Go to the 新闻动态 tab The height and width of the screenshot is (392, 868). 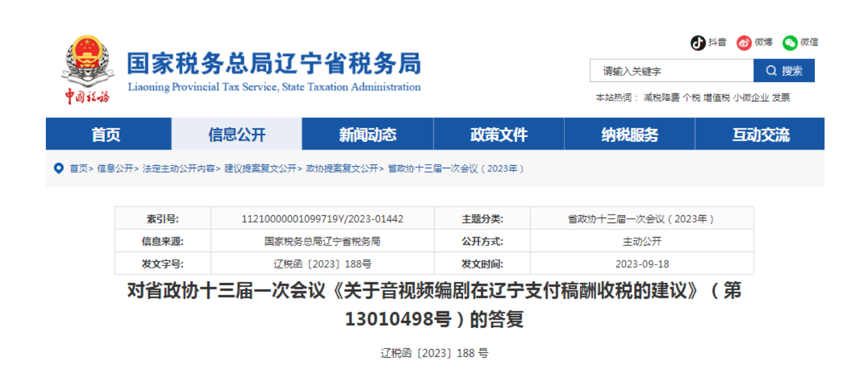368,134
